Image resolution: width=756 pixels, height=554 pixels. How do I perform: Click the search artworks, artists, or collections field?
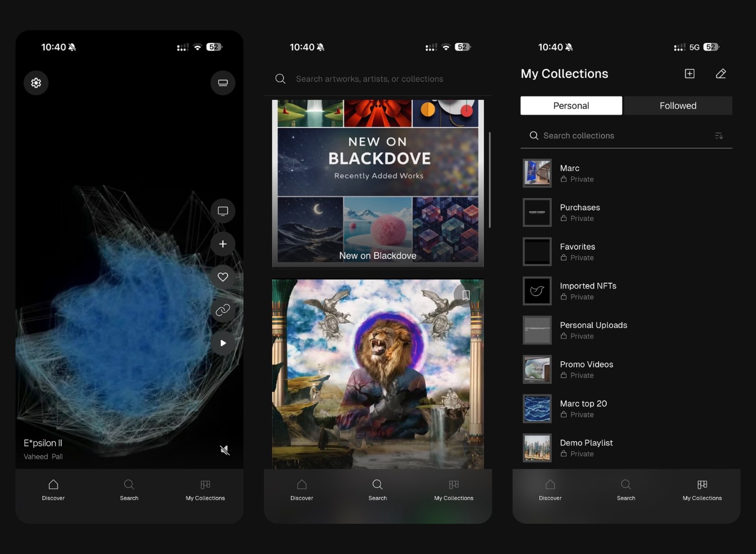378,79
